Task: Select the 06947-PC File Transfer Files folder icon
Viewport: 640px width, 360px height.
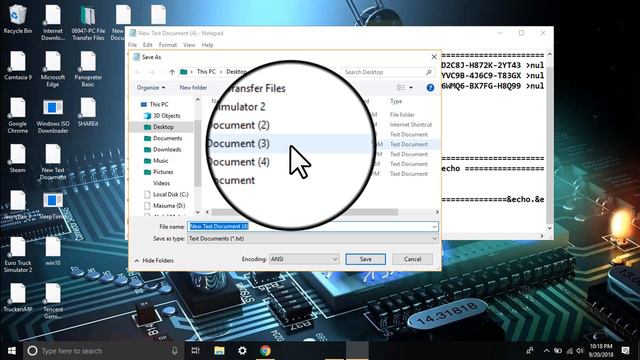Action: point(88,22)
